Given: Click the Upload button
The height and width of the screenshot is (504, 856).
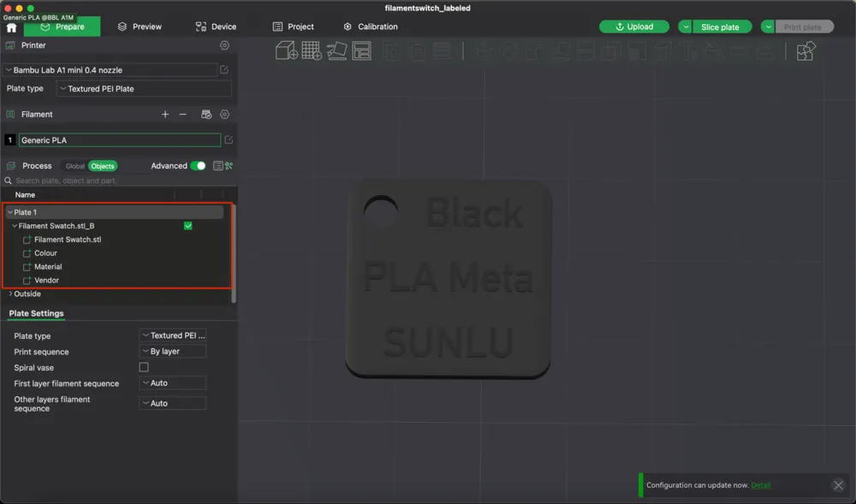Looking at the screenshot, I should [x=633, y=27].
